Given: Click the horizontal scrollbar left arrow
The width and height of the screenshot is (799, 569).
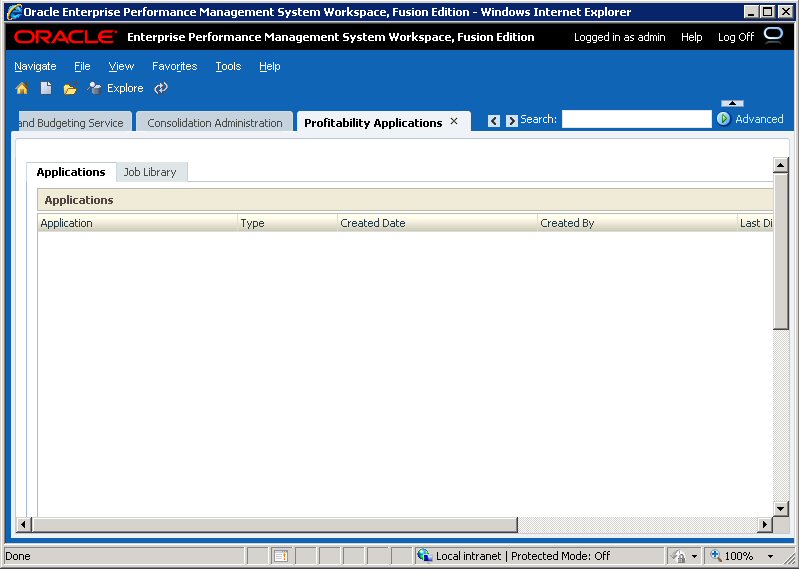Looking at the screenshot, I should click(23, 525).
